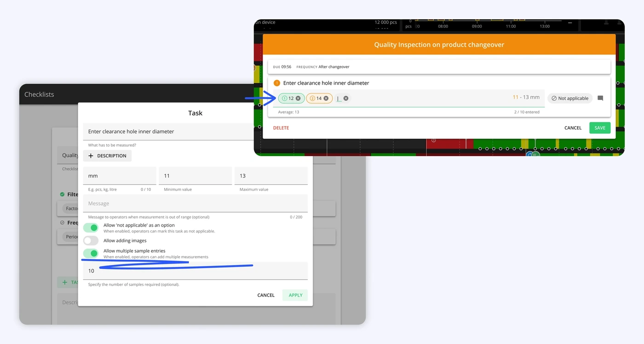Apply the Task dialog changes
Screen dimensions: 644x344
click(295, 295)
